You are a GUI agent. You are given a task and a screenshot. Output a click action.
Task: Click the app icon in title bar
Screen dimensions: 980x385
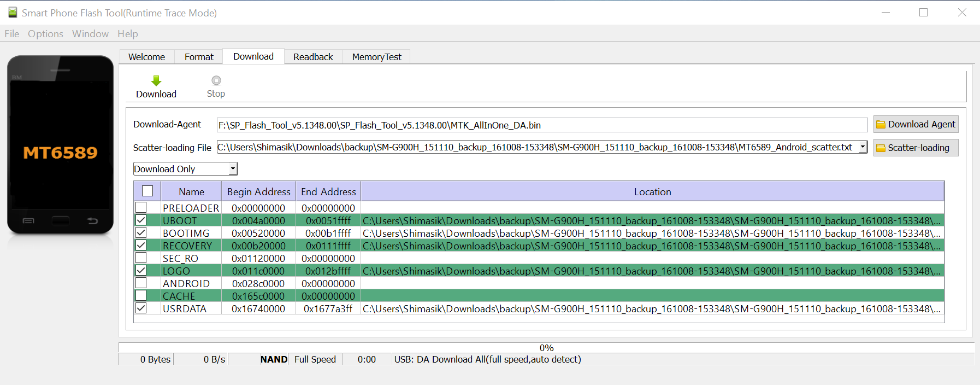[x=12, y=12]
